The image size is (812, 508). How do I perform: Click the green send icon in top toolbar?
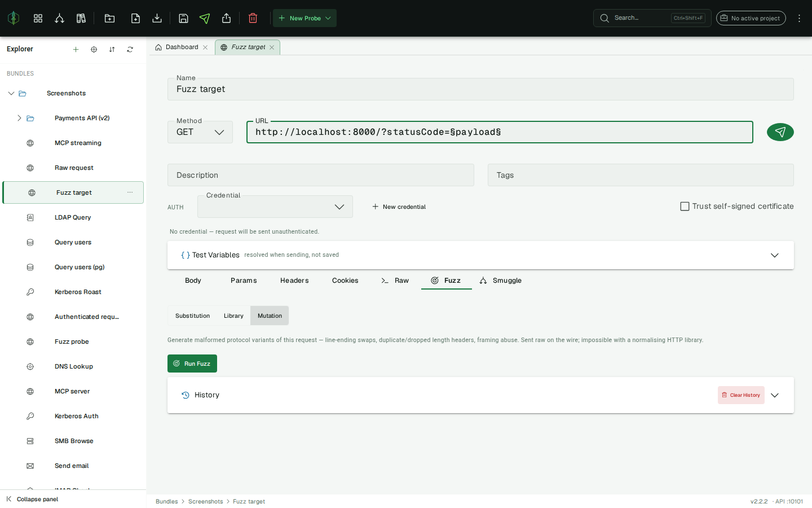pyautogui.click(x=205, y=18)
